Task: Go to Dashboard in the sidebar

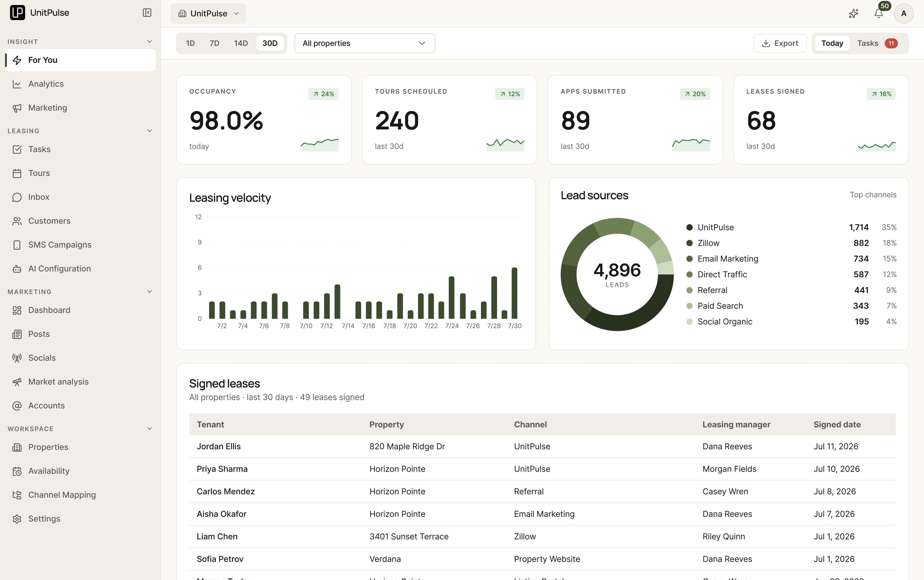Action: coord(80,310)
